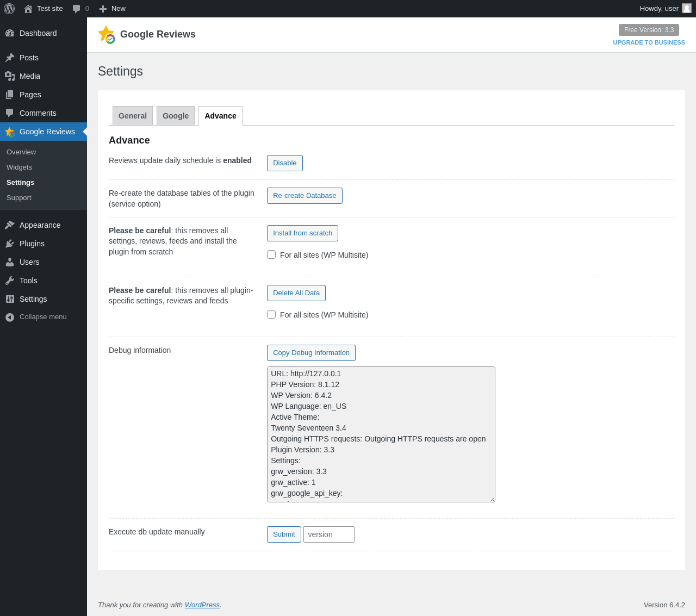Check first For all sites under Install from scratch

[x=271, y=254]
